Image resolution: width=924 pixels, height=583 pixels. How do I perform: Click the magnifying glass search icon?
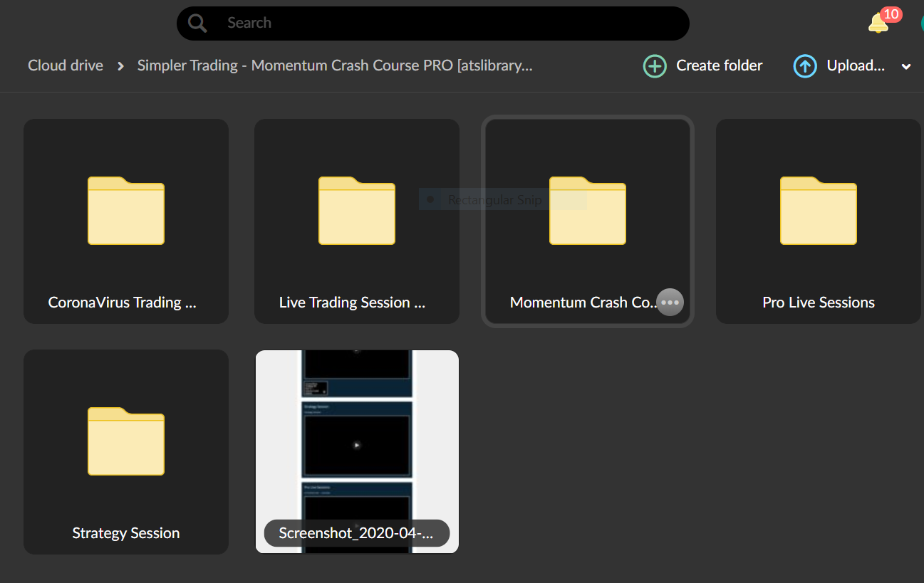point(197,23)
